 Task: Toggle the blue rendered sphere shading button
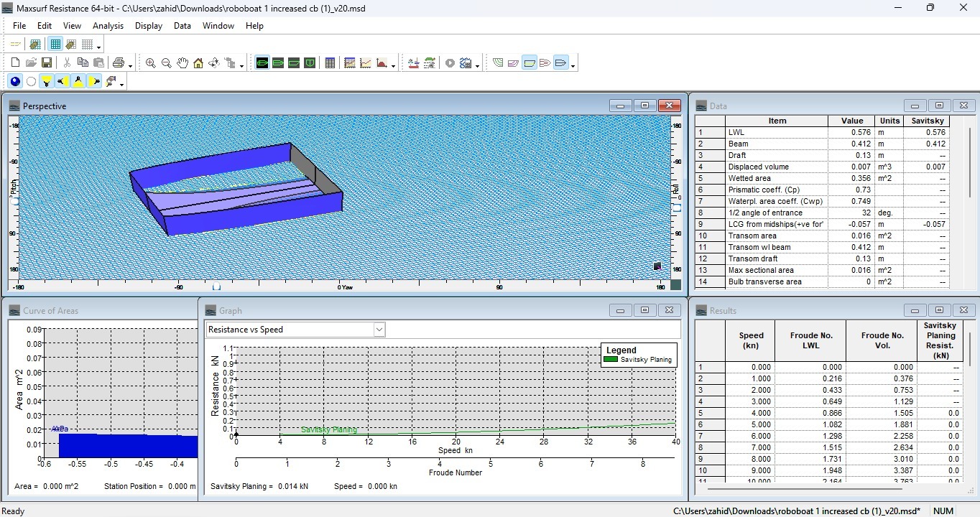coord(15,82)
